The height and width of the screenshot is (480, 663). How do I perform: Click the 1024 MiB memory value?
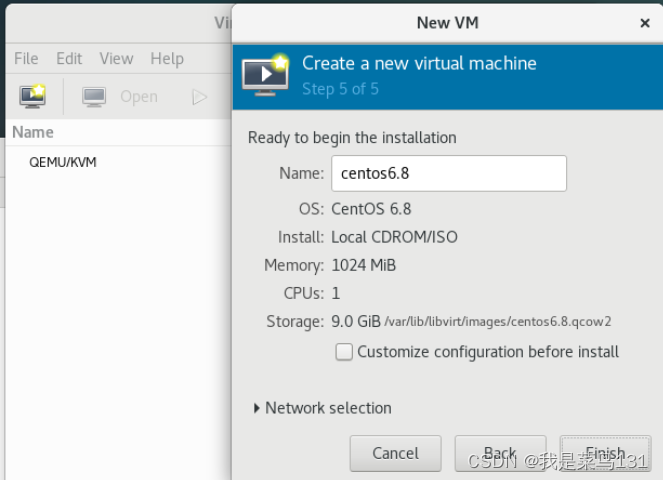click(364, 265)
